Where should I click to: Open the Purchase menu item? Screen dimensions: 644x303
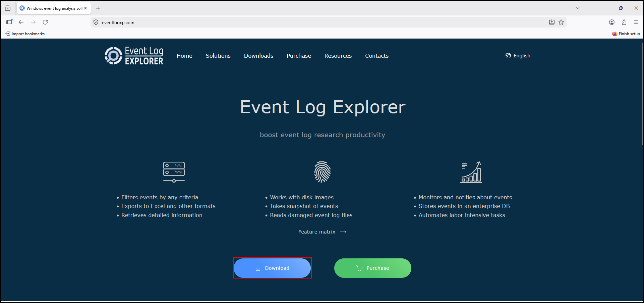coord(299,56)
